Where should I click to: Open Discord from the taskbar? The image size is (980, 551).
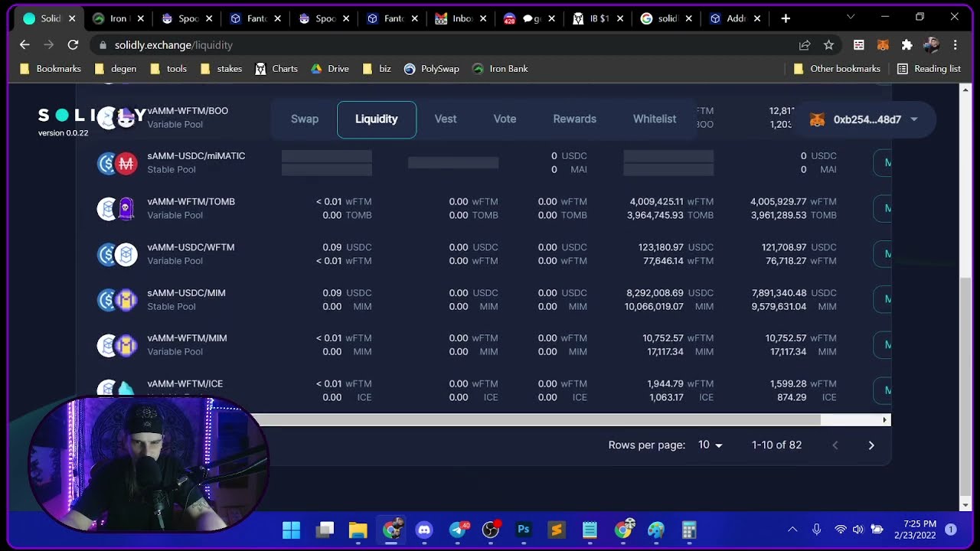[x=424, y=530]
